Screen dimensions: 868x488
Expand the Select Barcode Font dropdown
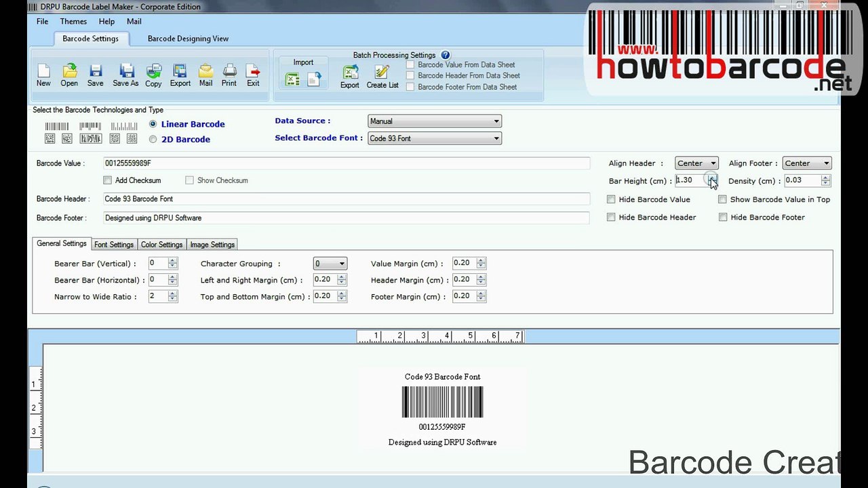pyautogui.click(x=435, y=138)
